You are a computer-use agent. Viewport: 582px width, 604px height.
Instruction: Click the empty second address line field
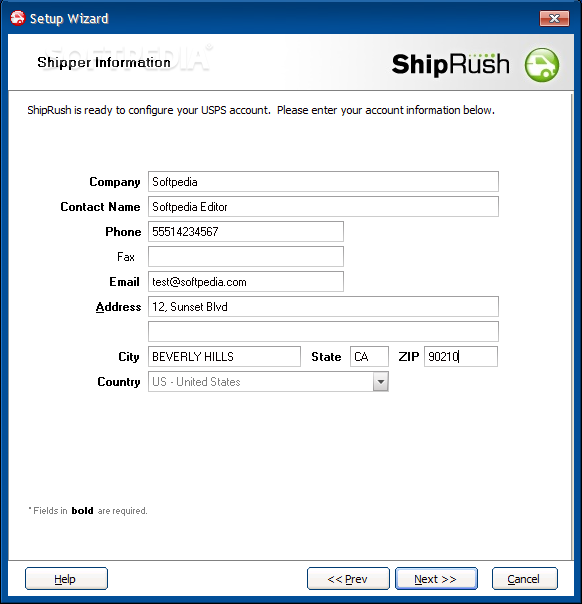click(x=323, y=332)
